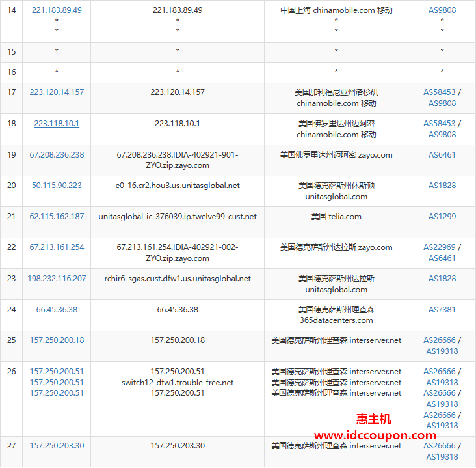Open the blue 66.45.36.38 IP link
This screenshot has height=468, width=476.
pyautogui.click(x=57, y=310)
